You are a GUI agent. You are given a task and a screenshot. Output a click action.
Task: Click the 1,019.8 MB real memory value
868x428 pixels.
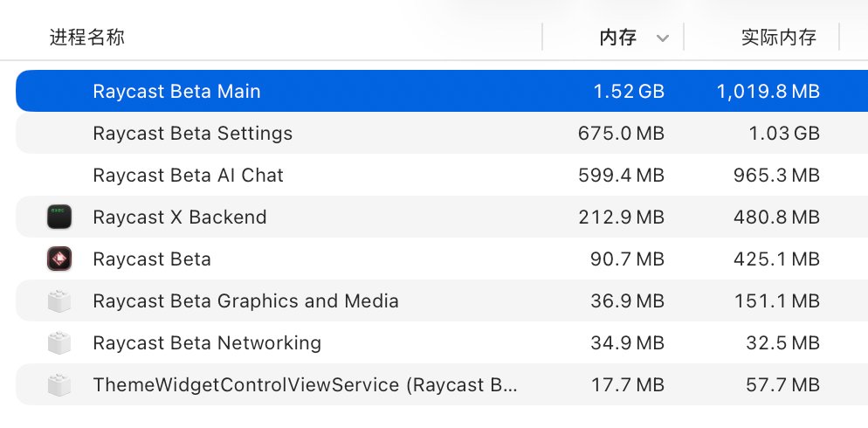click(768, 92)
